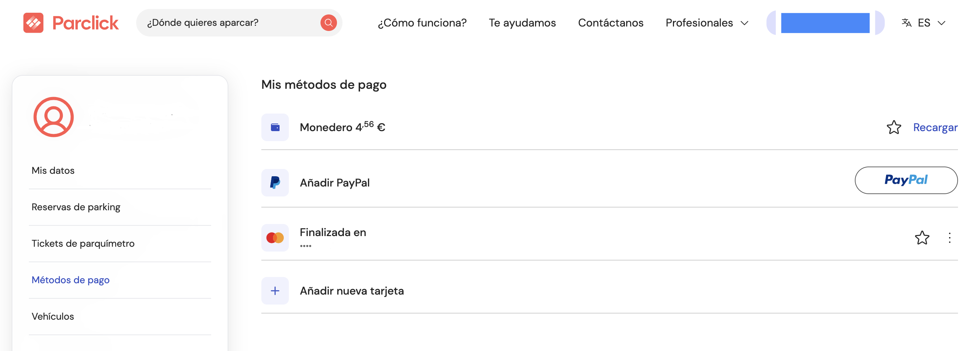The height and width of the screenshot is (351, 980).
Task: Open the Profesionales dropdown
Action: pos(707,23)
